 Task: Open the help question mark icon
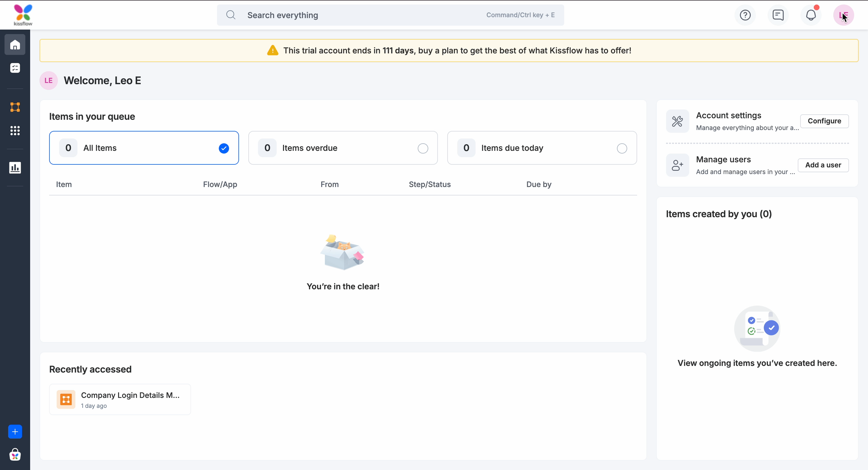click(x=745, y=15)
